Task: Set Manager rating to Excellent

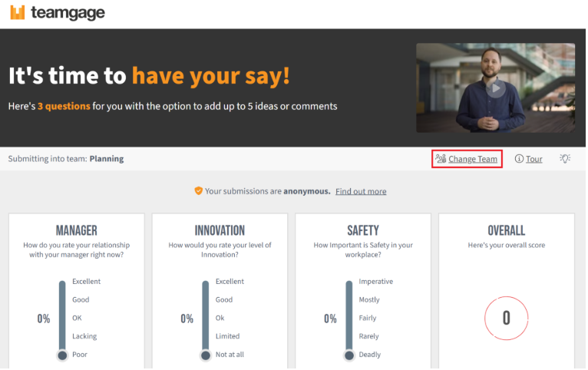Action: tap(86, 282)
